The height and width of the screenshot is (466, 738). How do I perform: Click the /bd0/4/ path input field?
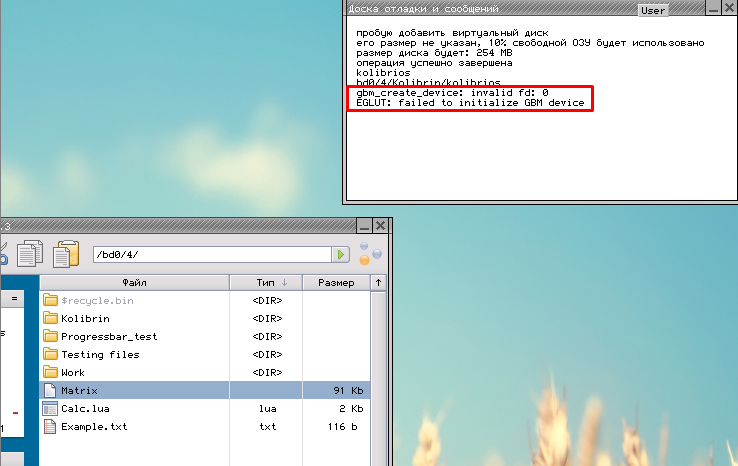210,255
